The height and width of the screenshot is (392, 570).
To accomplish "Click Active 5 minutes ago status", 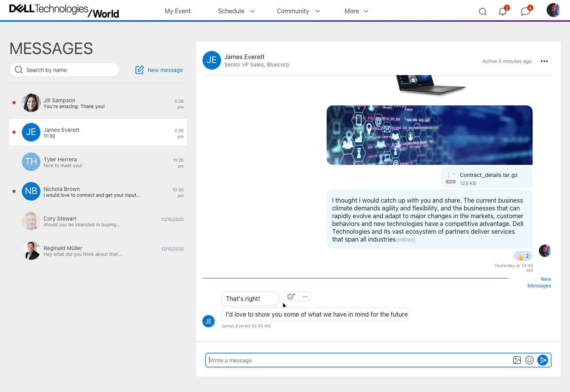I will tap(507, 61).
